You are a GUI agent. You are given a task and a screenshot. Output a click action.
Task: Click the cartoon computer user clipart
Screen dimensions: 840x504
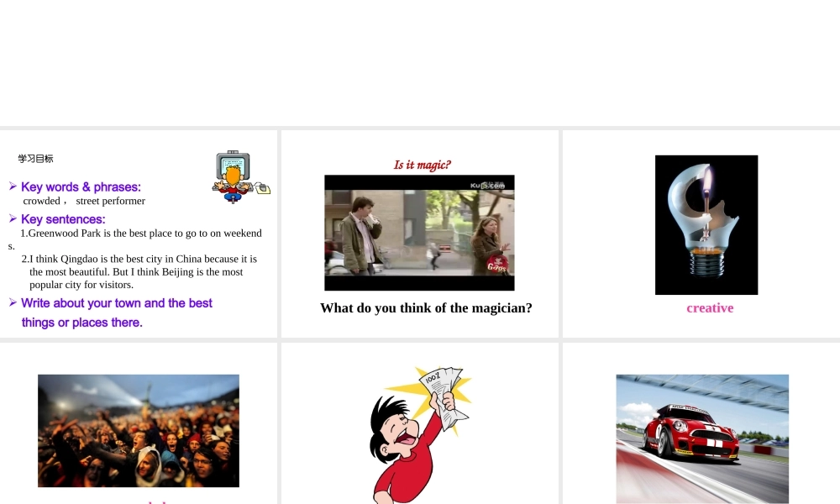241,176
